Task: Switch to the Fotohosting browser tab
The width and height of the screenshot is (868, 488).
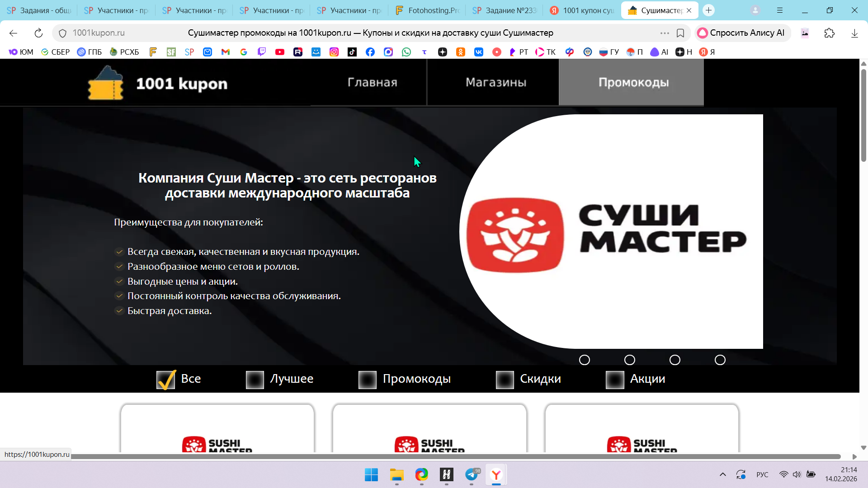Action: tap(428, 10)
